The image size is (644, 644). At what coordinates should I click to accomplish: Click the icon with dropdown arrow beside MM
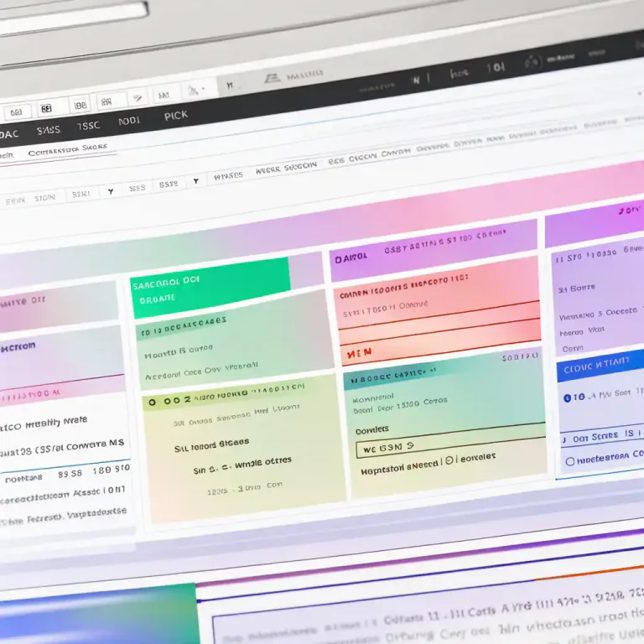(x=195, y=90)
